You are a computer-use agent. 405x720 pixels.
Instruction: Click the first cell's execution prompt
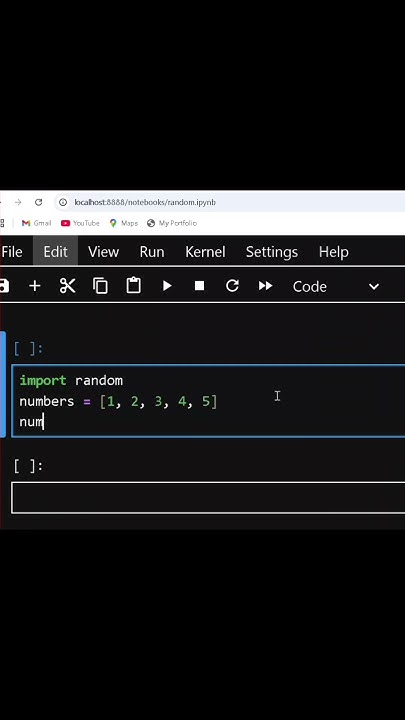pyautogui.click(x=28, y=349)
